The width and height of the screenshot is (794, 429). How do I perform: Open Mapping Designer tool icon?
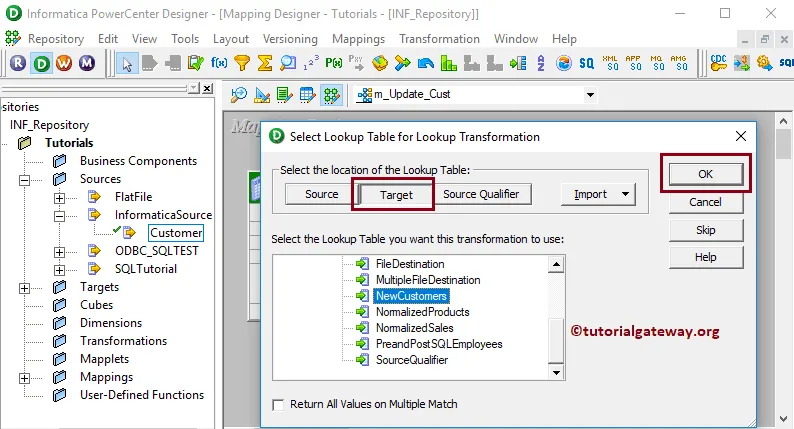click(x=331, y=95)
